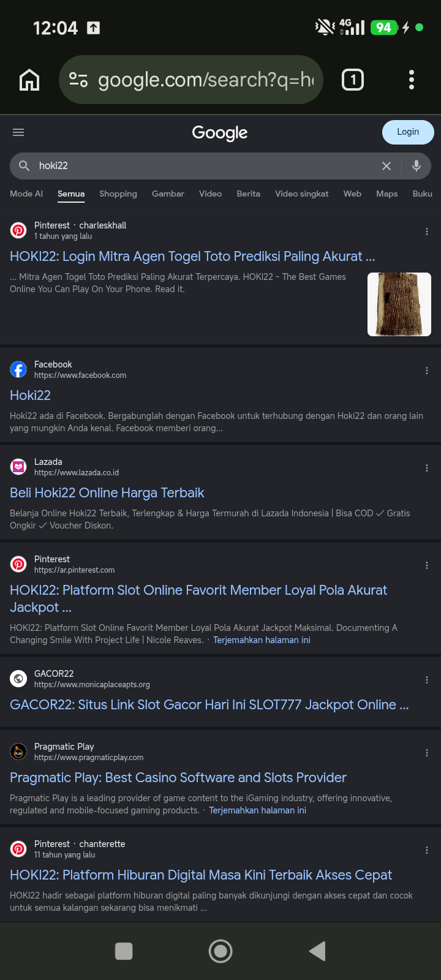Open more options for Lazada result
Viewport: 441px width, 980px height.
(427, 468)
